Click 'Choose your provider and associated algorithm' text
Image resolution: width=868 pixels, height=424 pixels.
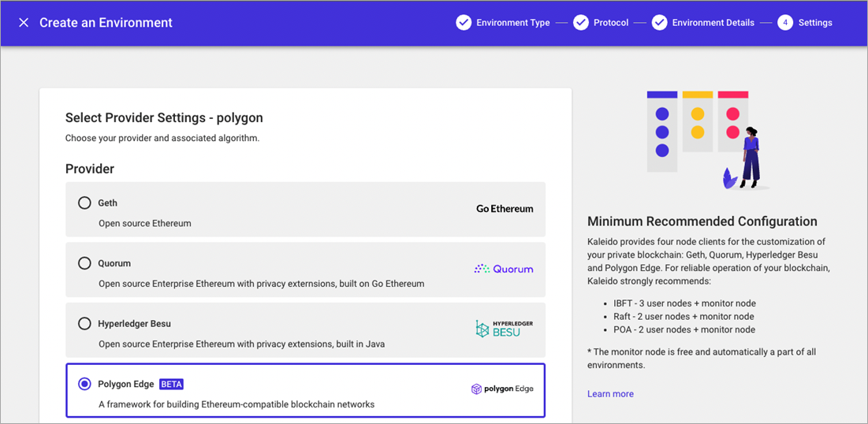click(x=162, y=138)
